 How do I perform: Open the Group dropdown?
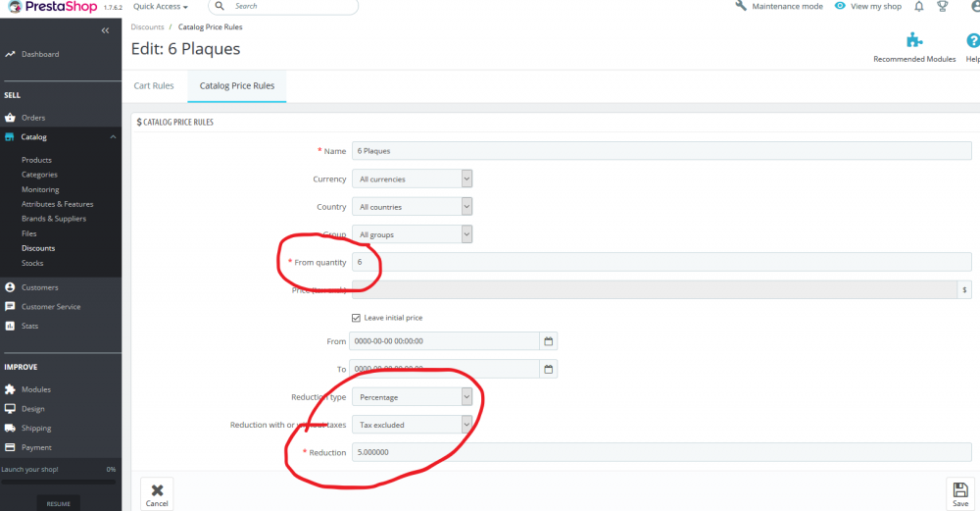tap(412, 234)
